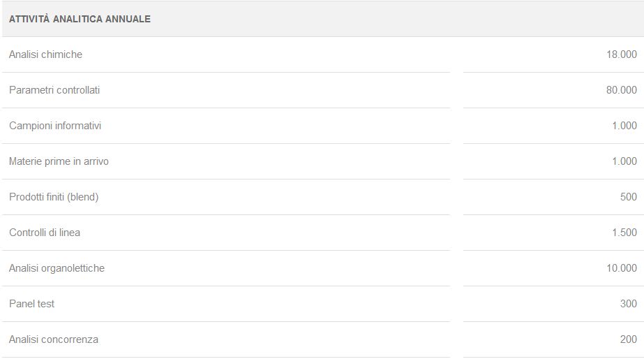Image resolution: width=644 pixels, height=359 pixels.
Task: Click the 1.000 value for Materie prime
Action: pyautogui.click(x=624, y=161)
